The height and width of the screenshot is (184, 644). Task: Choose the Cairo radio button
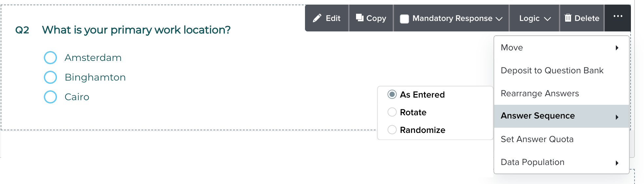(x=50, y=97)
